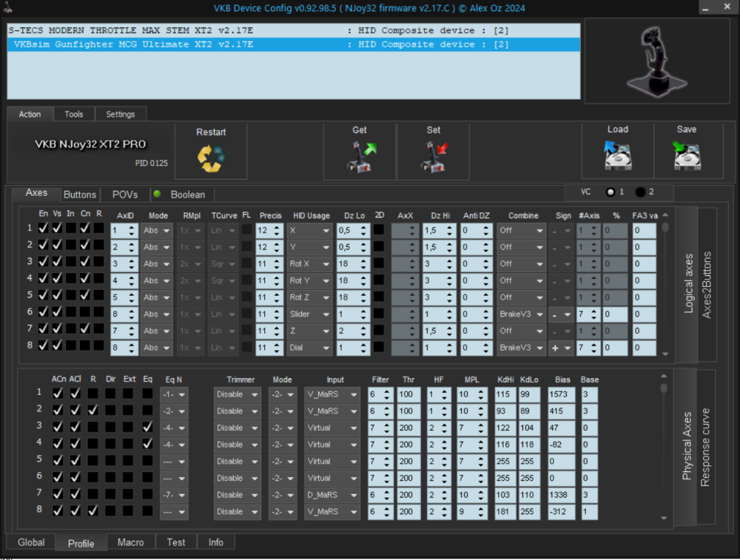Expand Input dropdown showing D_MaRS
Viewport: 740px width, 560px height.
pyautogui.click(x=332, y=495)
